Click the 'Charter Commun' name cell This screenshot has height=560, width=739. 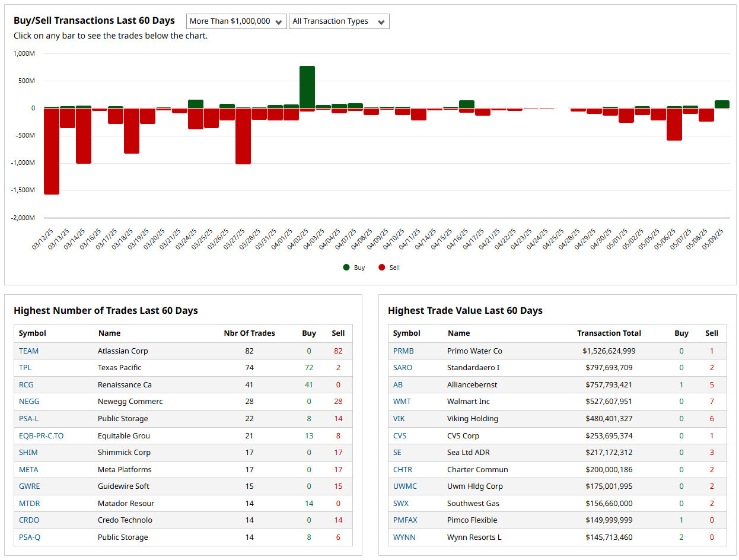[477, 469]
